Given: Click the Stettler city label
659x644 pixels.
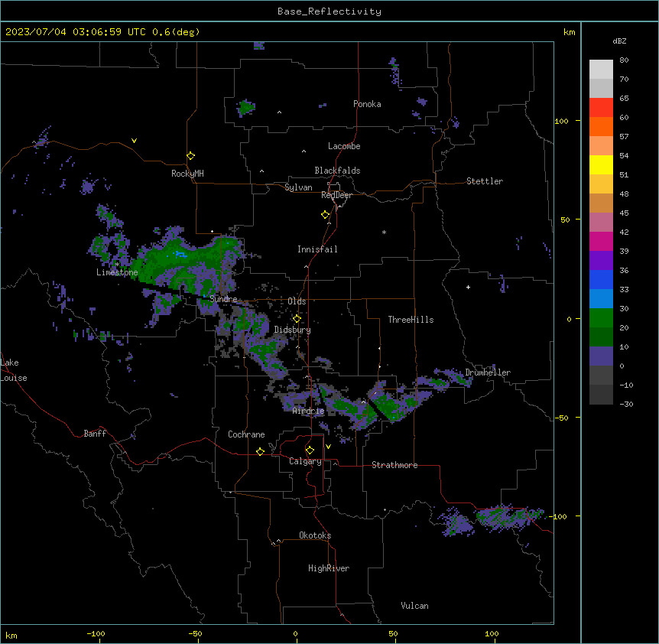Looking at the screenshot, I should click(x=485, y=181).
